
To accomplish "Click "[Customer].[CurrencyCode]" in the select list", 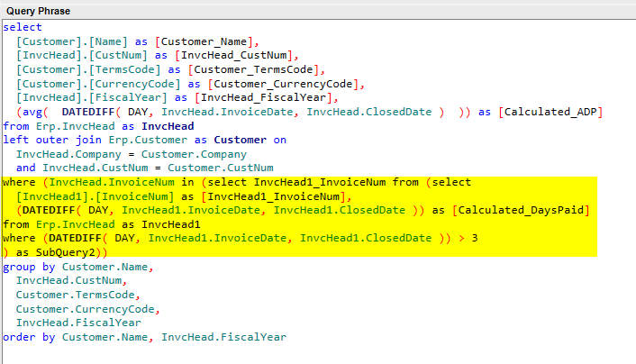I will [98, 84].
